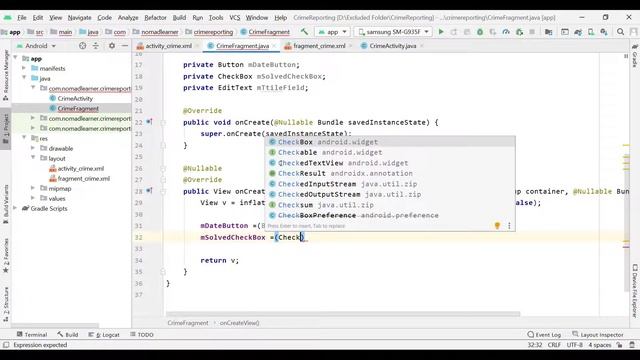Select CheckBox android.widget completion

390,142
